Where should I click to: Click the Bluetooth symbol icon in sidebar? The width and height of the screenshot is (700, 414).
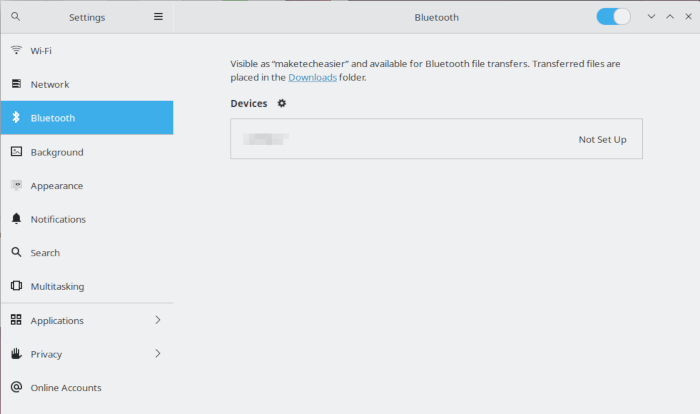[16, 117]
